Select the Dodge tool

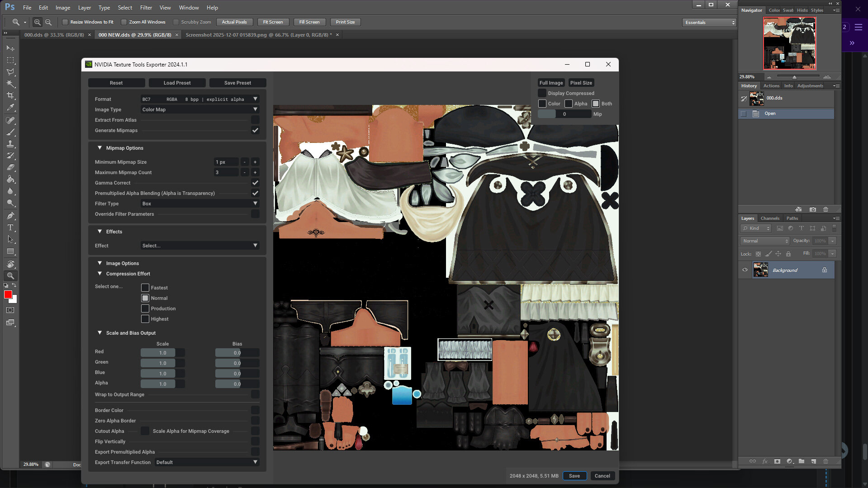coord(10,203)
